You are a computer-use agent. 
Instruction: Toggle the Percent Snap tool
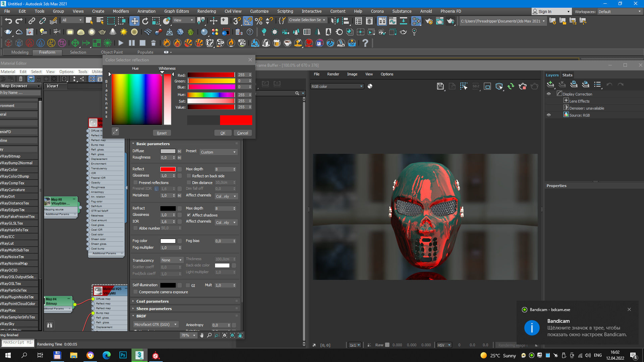tap(259, 21)
